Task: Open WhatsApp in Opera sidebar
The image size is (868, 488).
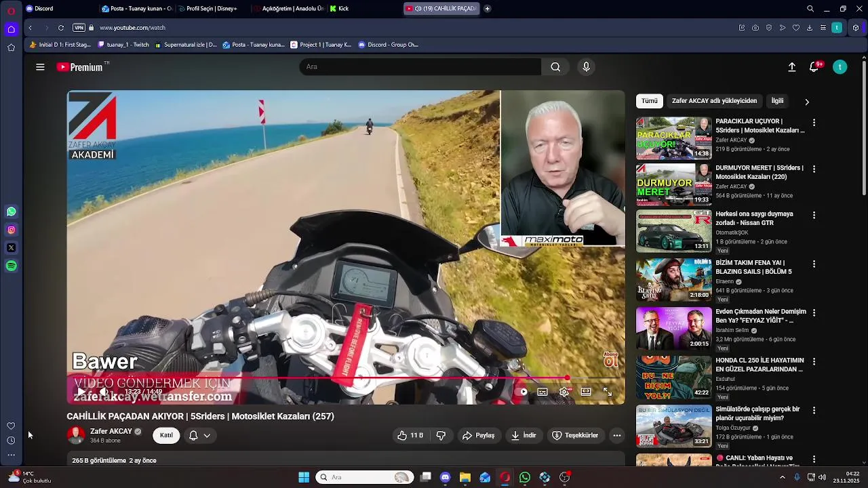Action: point(11,211)
